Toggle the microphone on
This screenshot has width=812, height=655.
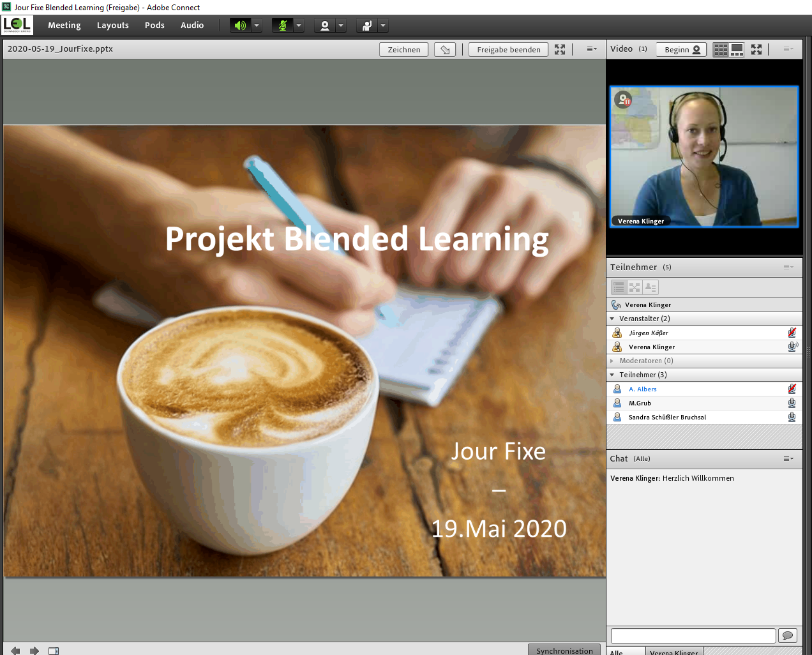click(284, 26)
